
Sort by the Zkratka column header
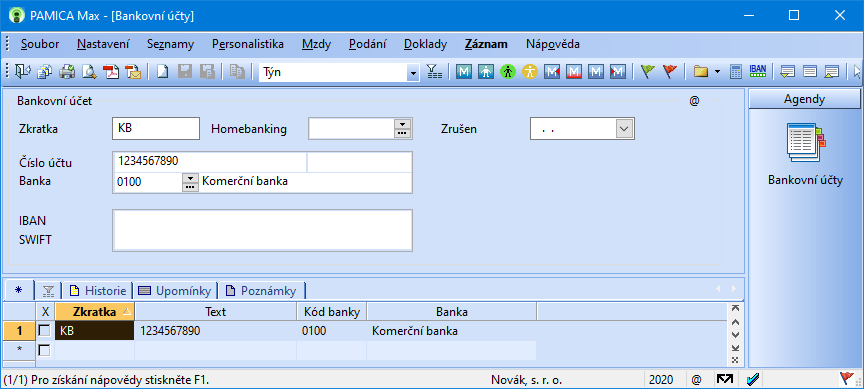(95, 312)
